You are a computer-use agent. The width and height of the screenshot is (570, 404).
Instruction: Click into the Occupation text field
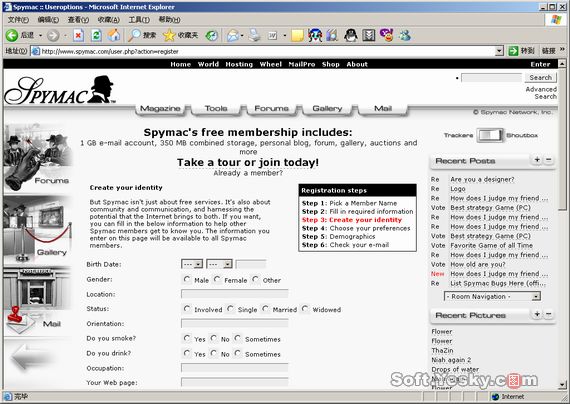click(x=235, y=368)
